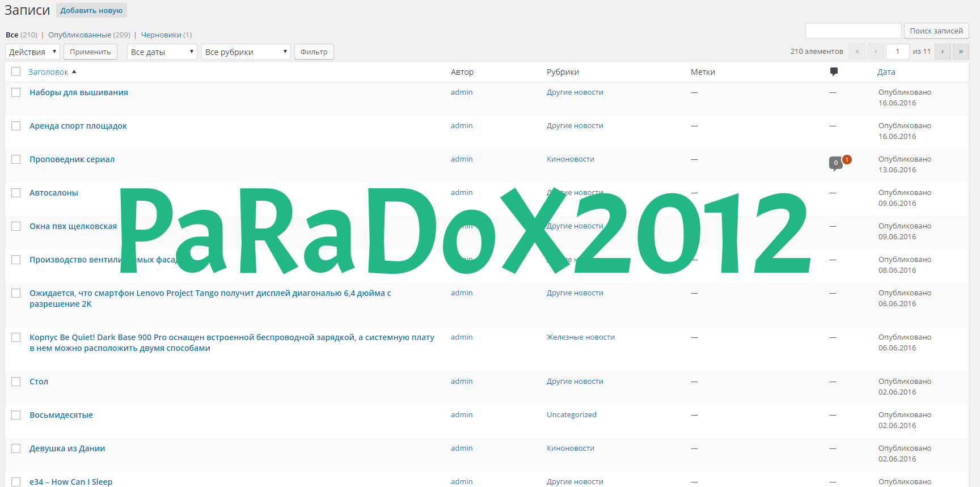Click Другие новости in Стол row
980x487 pixels.
pos(575,381)
